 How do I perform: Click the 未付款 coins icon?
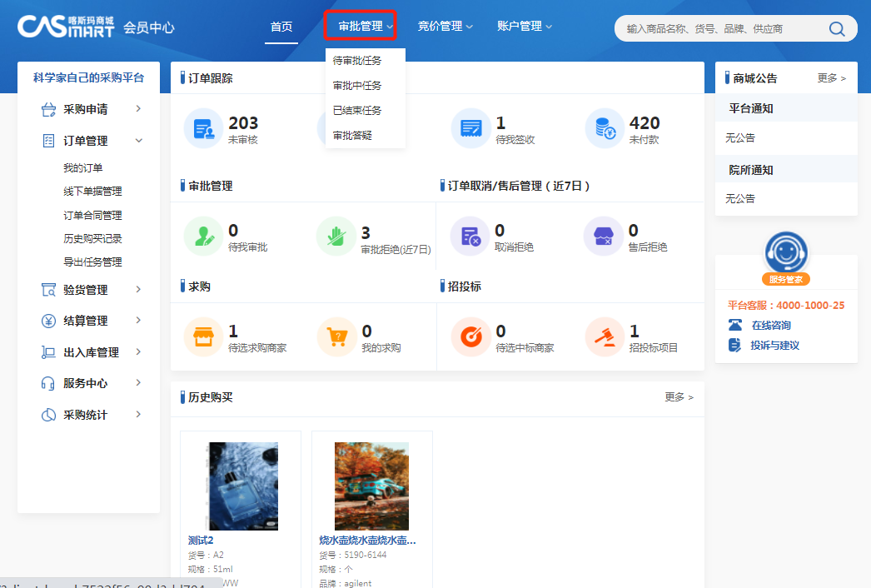coord(605,128)
